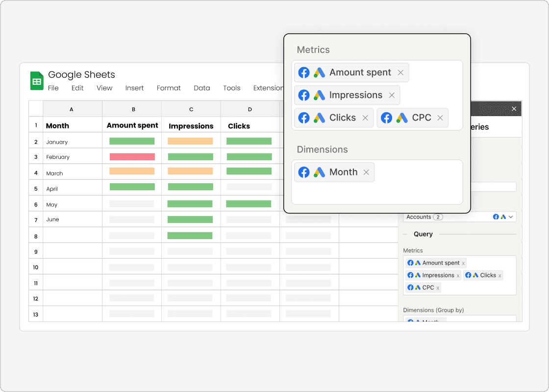
Task: Click the Google Ads icon beside CPC in the Query panel
Action: tap(418, 288)
